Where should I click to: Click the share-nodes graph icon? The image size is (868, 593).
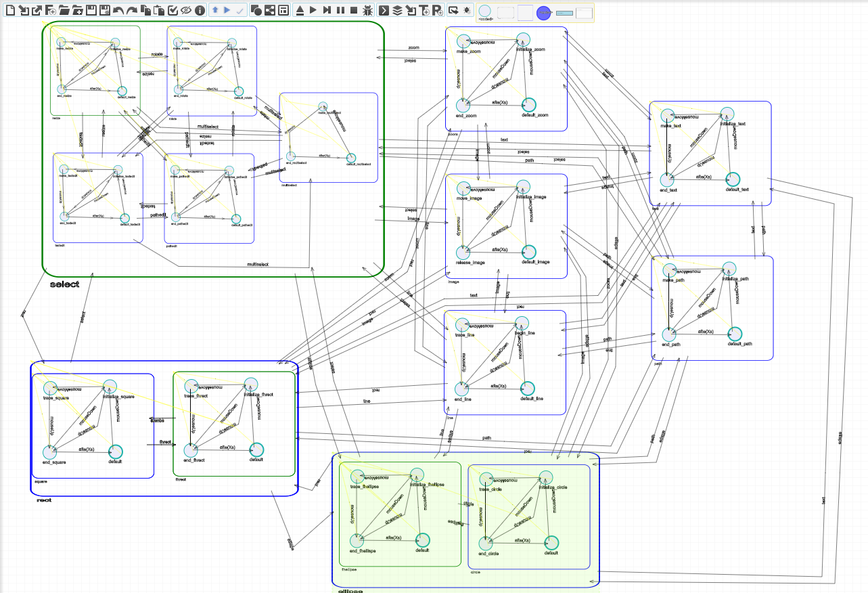coord(270,10)
